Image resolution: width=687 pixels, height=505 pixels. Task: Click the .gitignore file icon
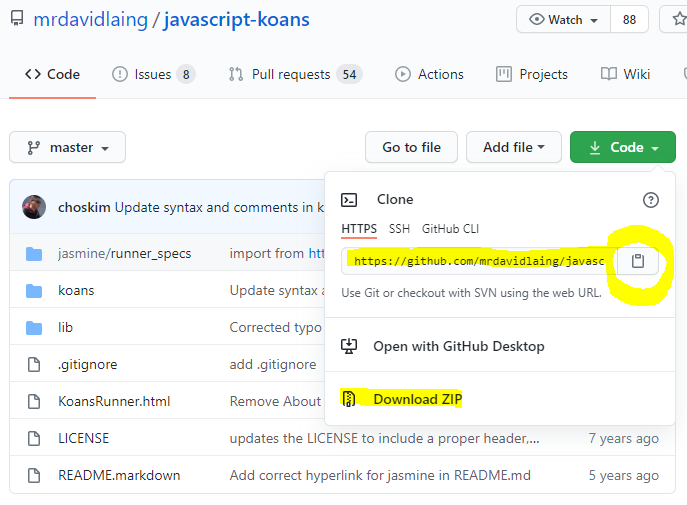pos(34,364)
